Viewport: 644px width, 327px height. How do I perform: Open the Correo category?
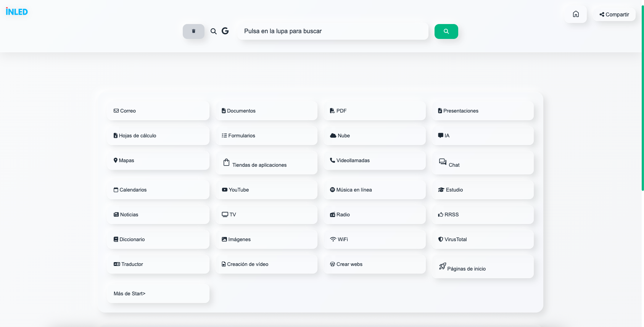(158, 111)
